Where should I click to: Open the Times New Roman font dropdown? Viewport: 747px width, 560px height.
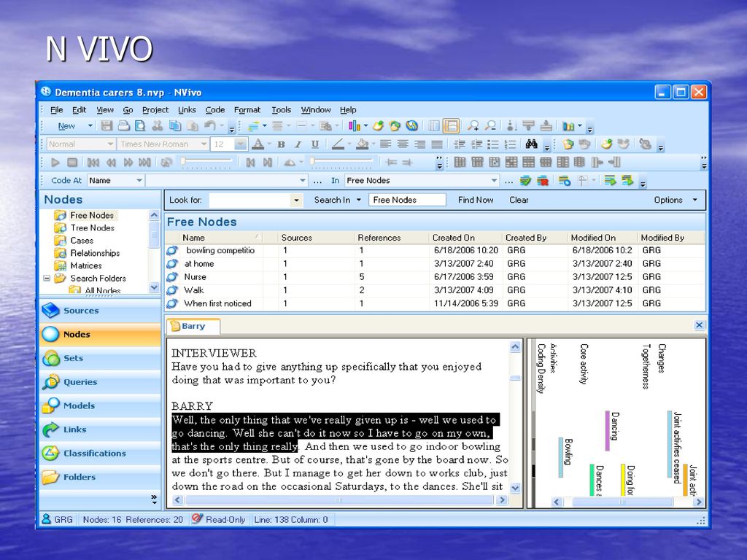click(204, 144)
